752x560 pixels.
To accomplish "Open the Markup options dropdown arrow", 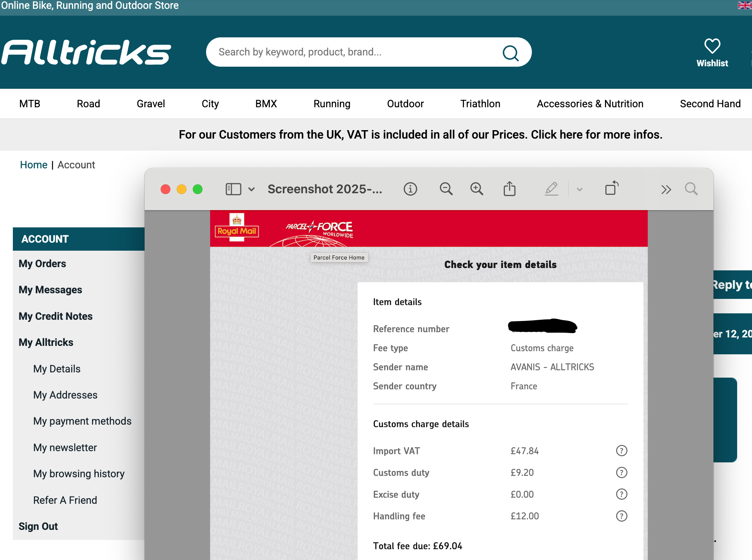I will [580, 189].
